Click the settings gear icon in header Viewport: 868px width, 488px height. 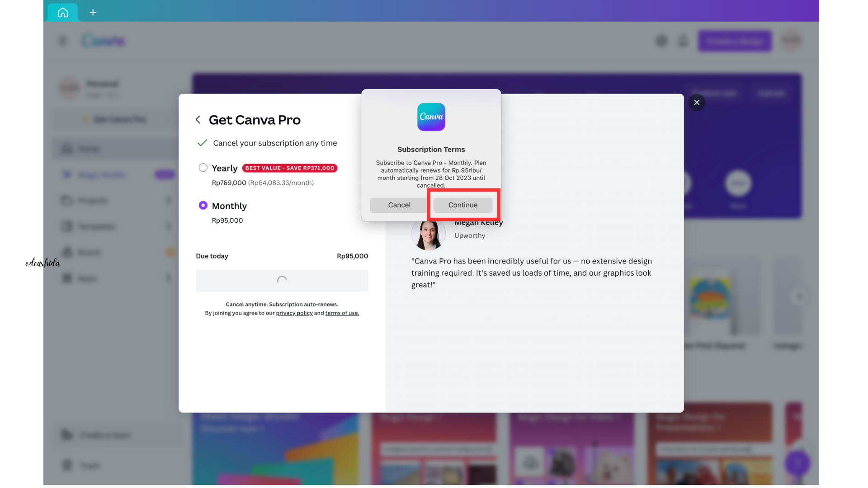(661, 41)
